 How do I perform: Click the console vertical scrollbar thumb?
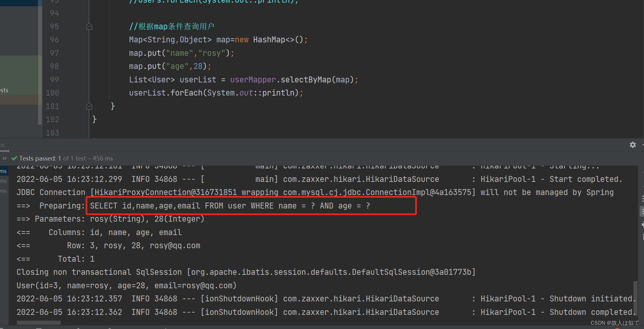pos(635,298)
